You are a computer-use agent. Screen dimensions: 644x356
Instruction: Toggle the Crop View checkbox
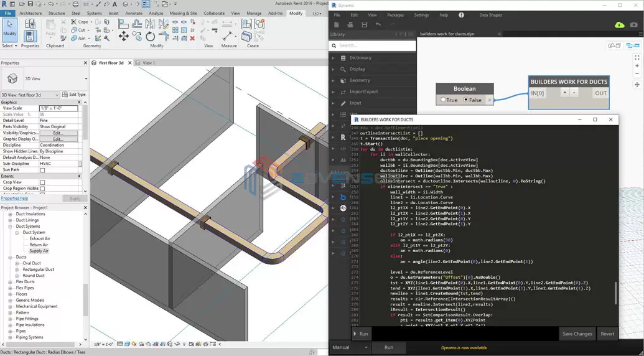tap(42, 182)
